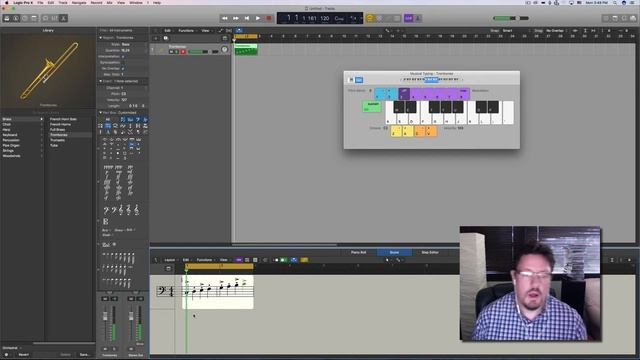
Task: Switch to the Score editor tab
Action: coord(394,252)
